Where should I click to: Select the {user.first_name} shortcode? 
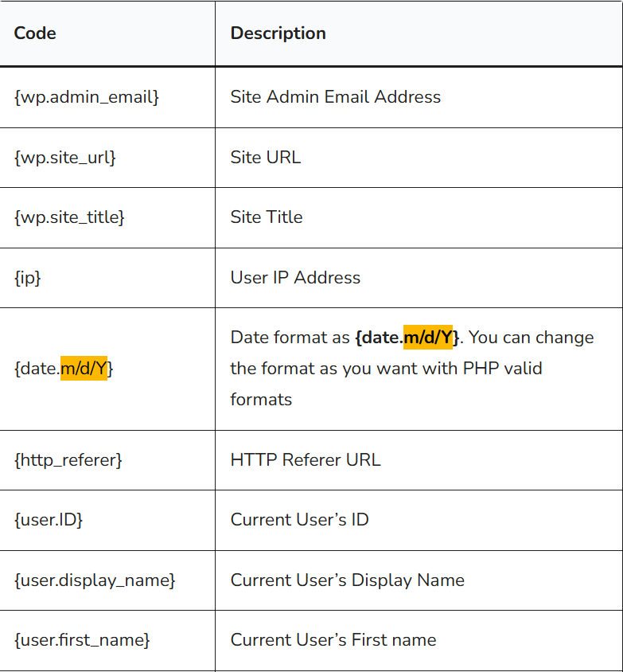pyautogui.click(x=82, y=640)
